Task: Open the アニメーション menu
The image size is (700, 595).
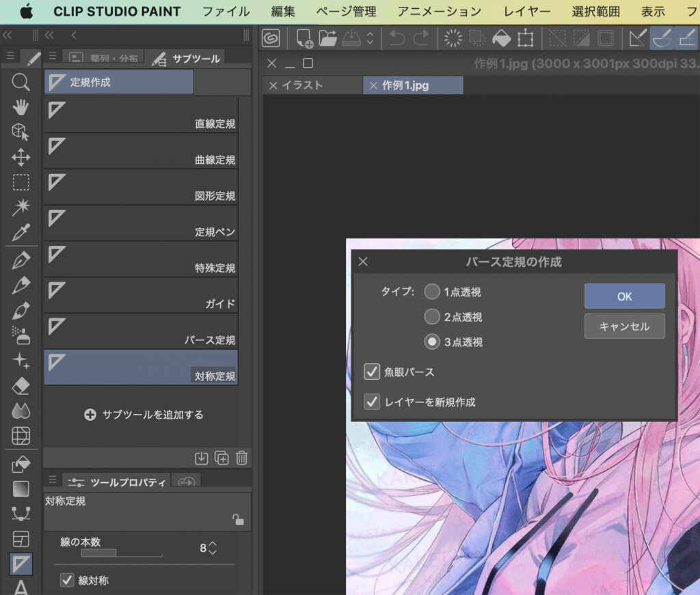Action: pyautogui.click(x=440, y=12)
